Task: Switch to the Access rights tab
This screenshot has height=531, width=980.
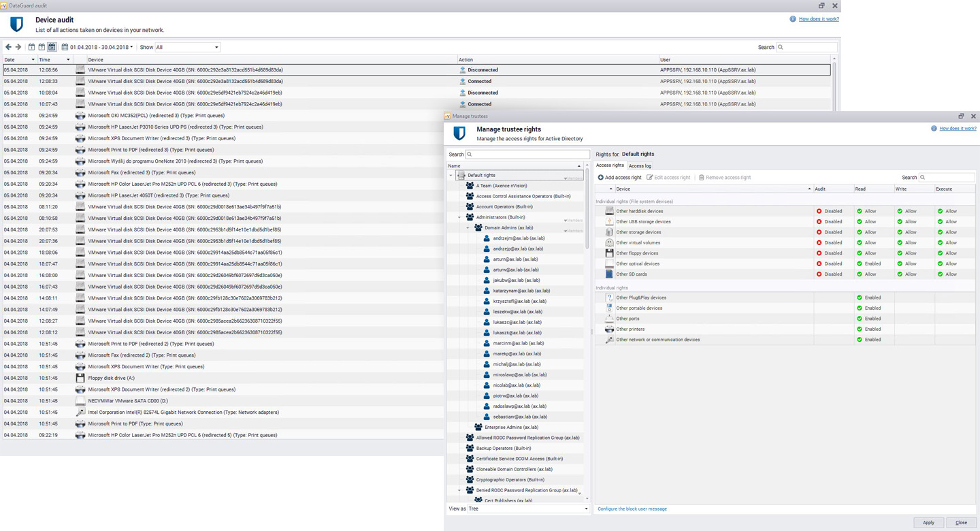Action: pyautogui.click(x=610, y=165)
